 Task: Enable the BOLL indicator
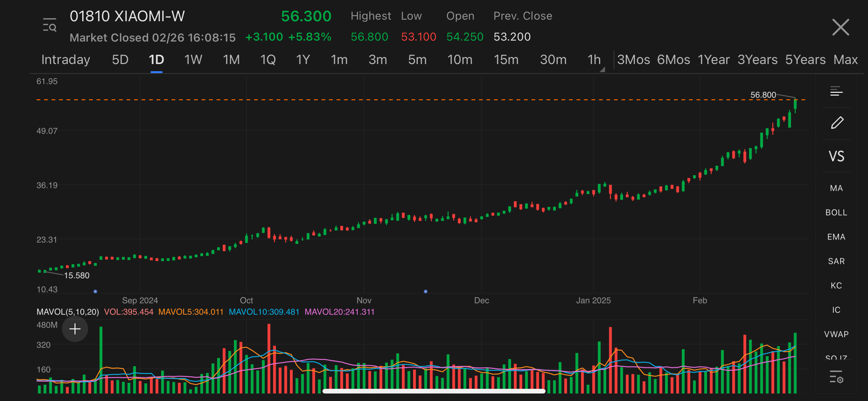click(836, 212)
